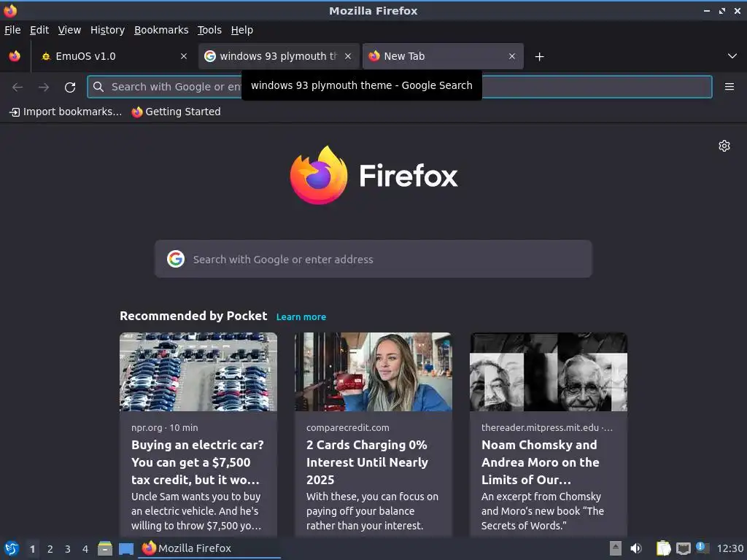This screenshot has width=747, height=560.
Task: Click the 'npr.org · 10 min' source text
Action: click(164, 427)
